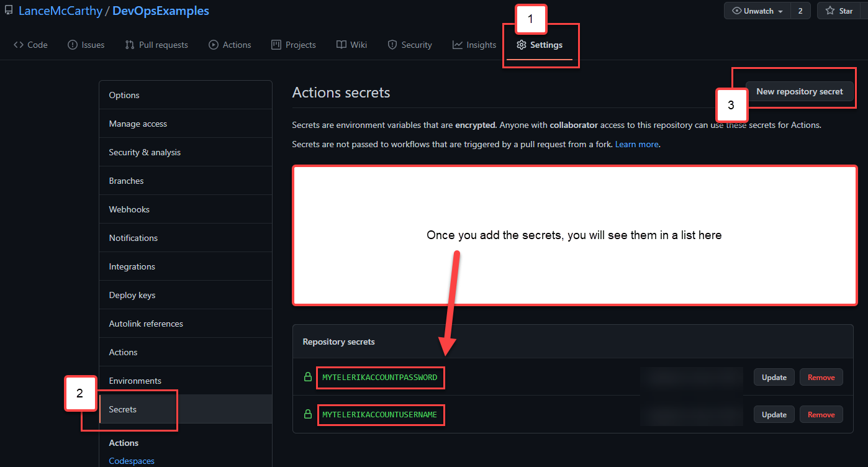Update the MYTELERIKACCOUNTPASSWORD secret
This screenshot has width=868, height=467.
774,377
